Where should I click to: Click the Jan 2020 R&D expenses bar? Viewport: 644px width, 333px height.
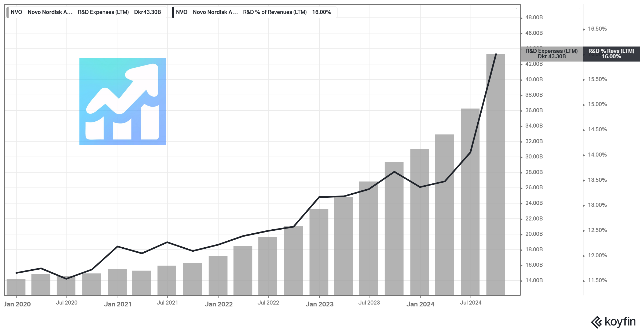[16, 287]
